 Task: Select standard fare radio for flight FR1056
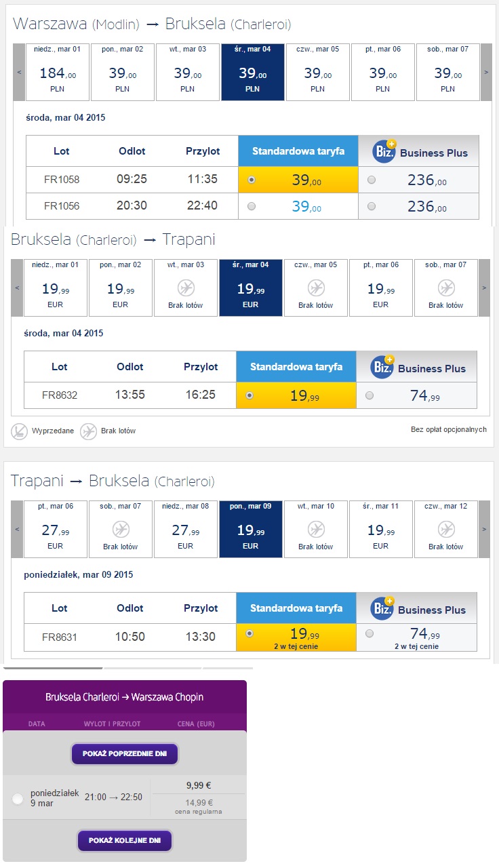(x=252, y=206)
